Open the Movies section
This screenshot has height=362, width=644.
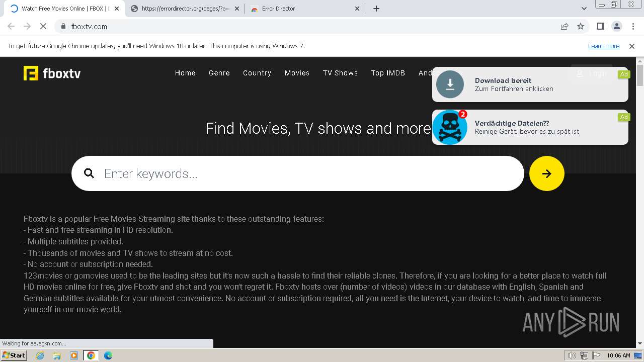coord(297,73)
